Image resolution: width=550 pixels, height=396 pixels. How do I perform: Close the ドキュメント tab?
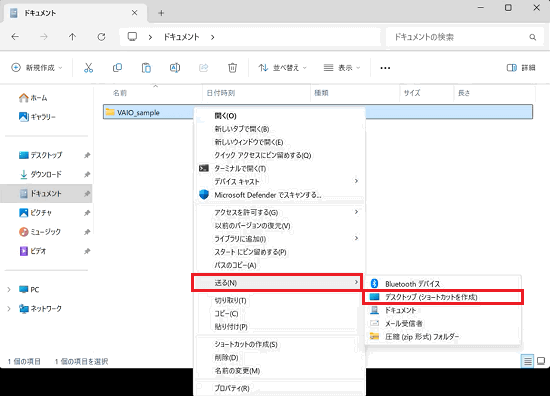(x=134, y=13)
